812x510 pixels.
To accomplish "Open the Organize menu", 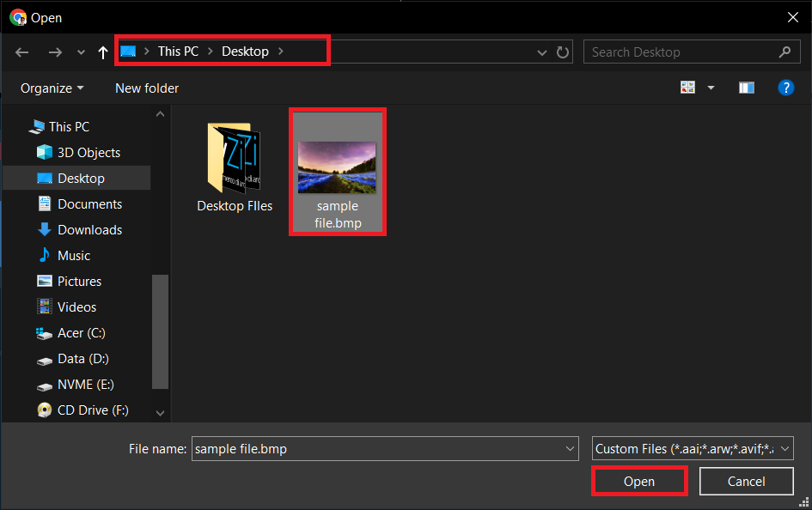I will click(x=47, y=88).
